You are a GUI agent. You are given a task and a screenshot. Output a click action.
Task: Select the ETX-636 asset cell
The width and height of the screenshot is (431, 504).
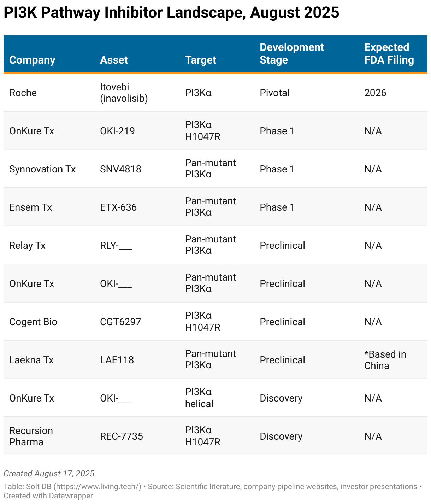click(x=118, y=207)
